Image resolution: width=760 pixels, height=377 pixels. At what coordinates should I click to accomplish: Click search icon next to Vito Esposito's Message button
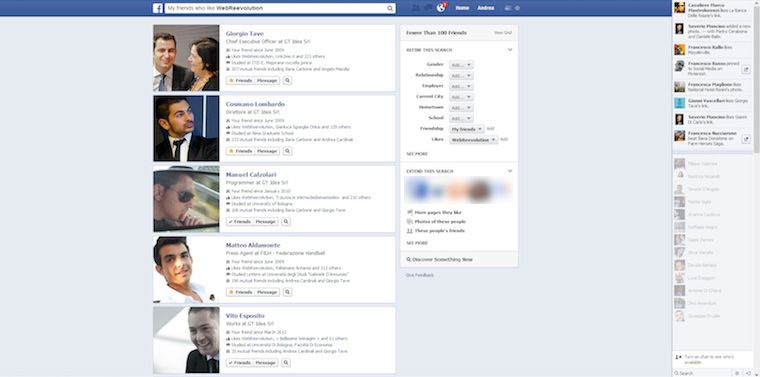[286, 362]
